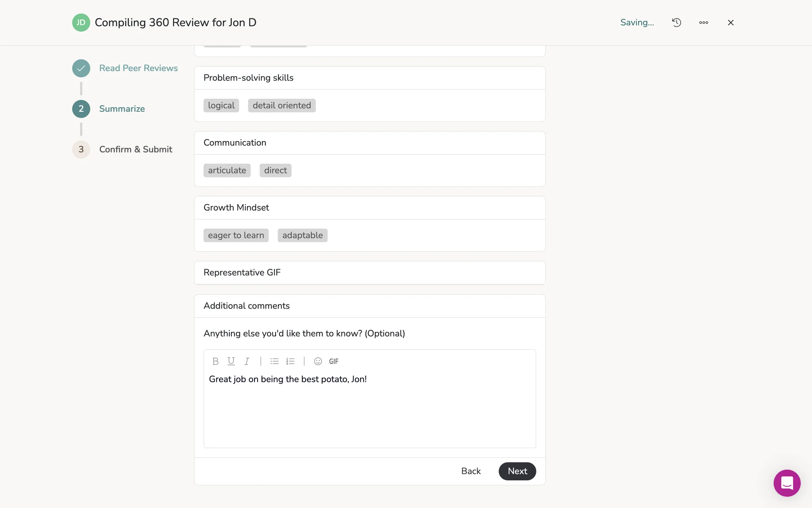Jump to Confirm & Submit step

tap(135, 149)
